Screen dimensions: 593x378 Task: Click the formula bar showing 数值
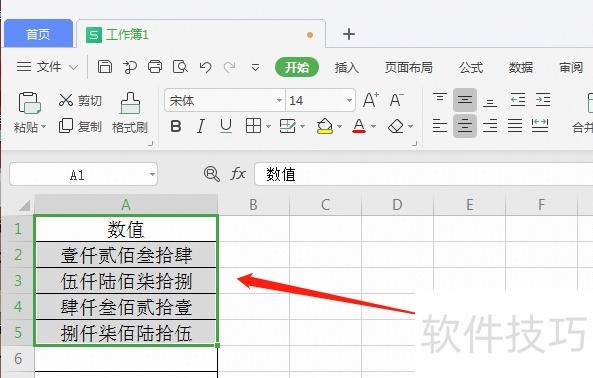[x=424, y=174]
